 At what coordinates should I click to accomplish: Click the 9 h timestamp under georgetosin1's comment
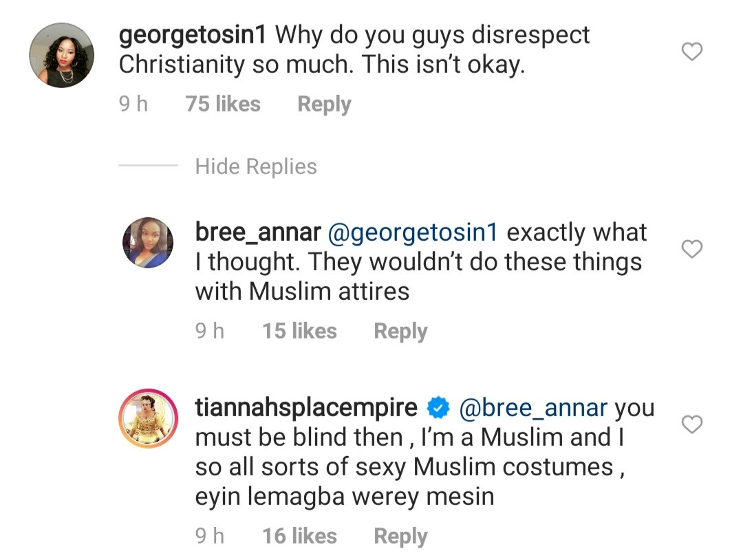pos(133,105)
